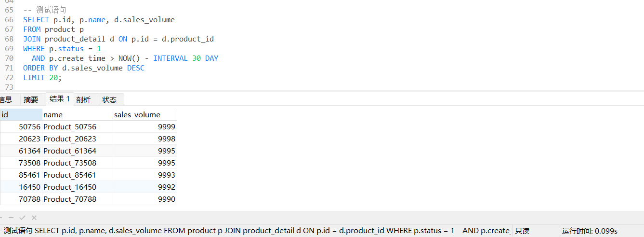
Task: Switch to the 摘要 tab
Action: click(31, 99)
